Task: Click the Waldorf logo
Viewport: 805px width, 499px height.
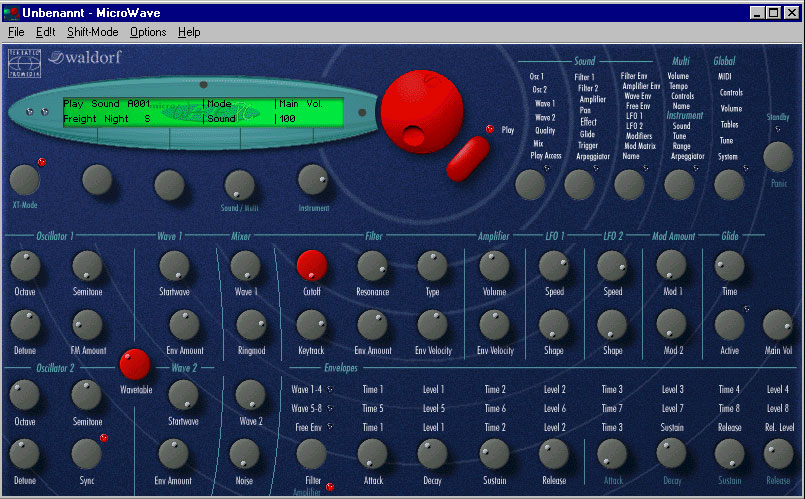Action: (x=85, y=57)
